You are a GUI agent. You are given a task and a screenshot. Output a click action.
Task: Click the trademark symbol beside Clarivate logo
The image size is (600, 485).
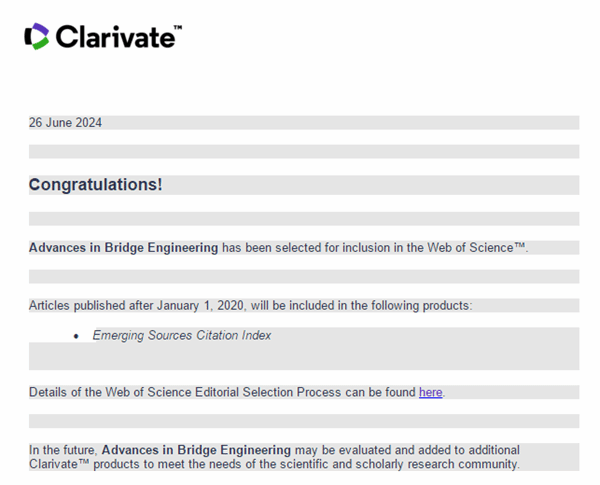[177, 29]
